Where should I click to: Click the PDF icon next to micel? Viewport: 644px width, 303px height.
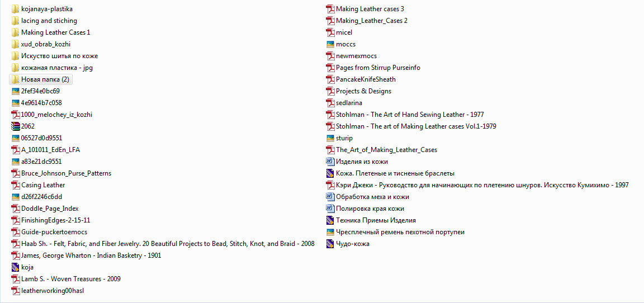(x=330, y=32)
